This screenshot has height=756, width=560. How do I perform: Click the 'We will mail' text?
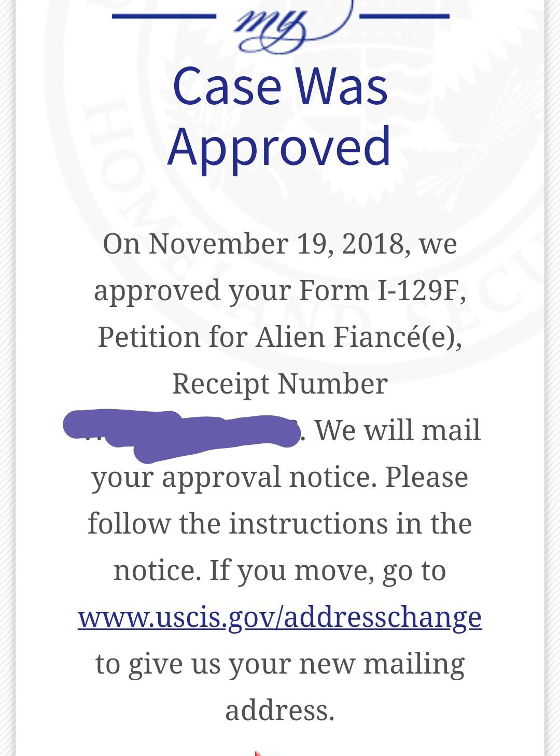(x=398, y=430)
